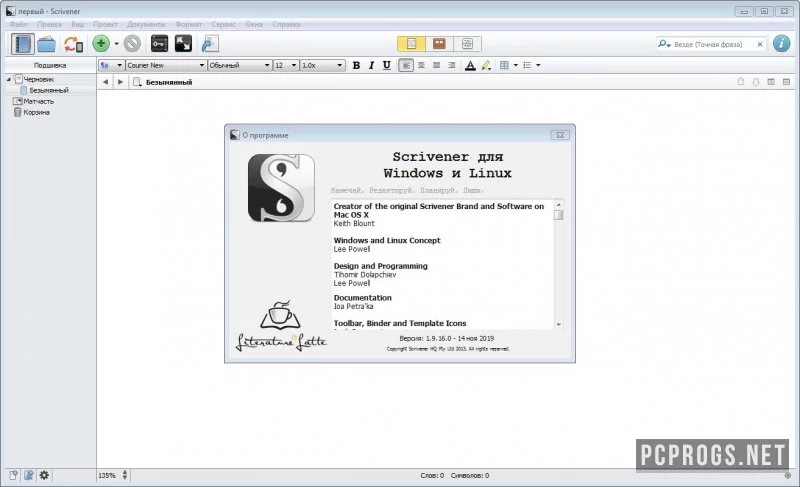Open the Формат menu
Image resolution: width=800 pixels, height=487 pixels.
point(188,24)
